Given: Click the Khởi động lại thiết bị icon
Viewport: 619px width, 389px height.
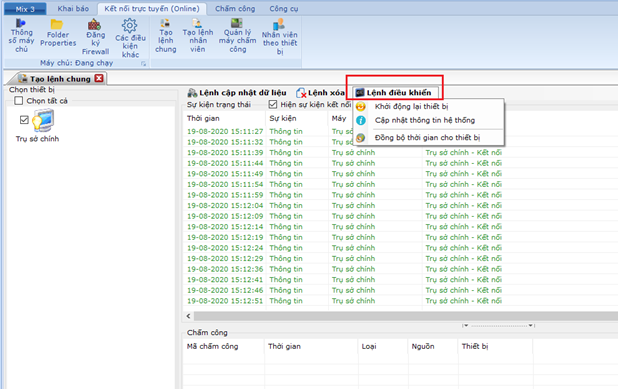Looking at the screenshot, I should (x=360, y=106).
